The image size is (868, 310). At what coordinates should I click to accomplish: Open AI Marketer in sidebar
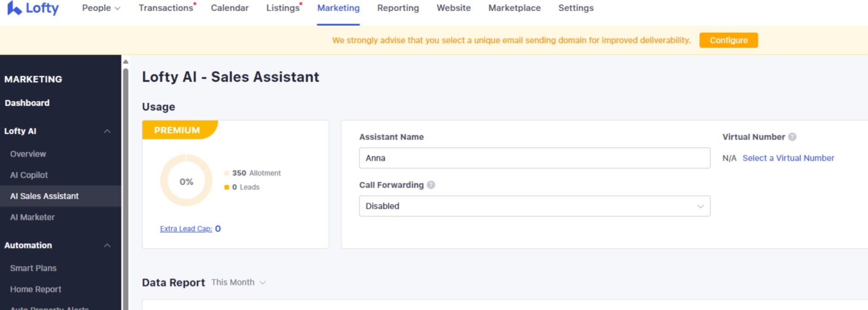[32, 217]
